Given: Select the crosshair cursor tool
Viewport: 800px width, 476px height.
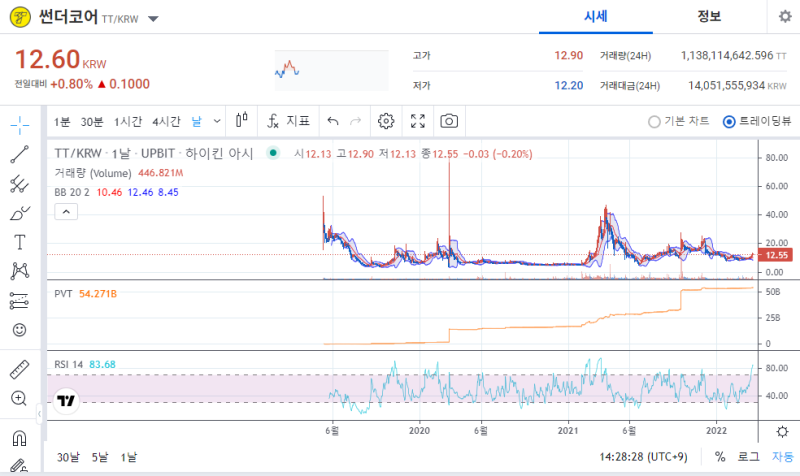Looking at the screenshot, I should tap(19, 125).
